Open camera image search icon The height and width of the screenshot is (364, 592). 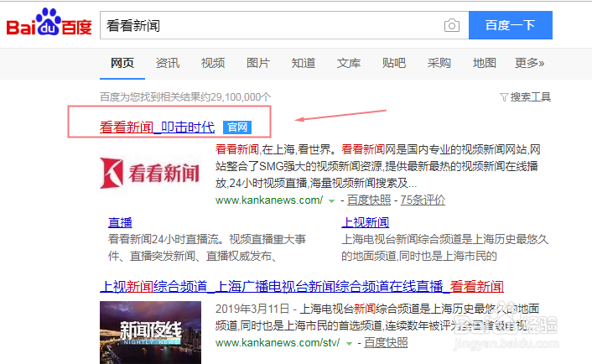click(x=452, y=25)
